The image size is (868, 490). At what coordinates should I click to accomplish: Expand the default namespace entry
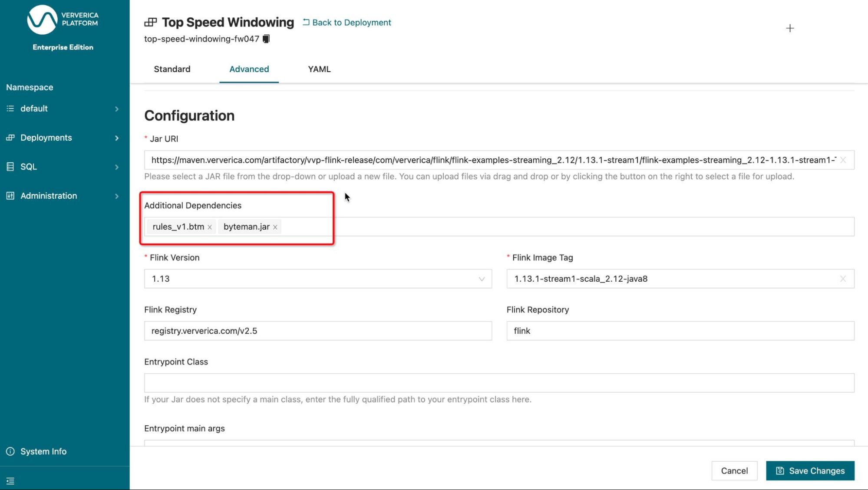(x=117, y=109)
